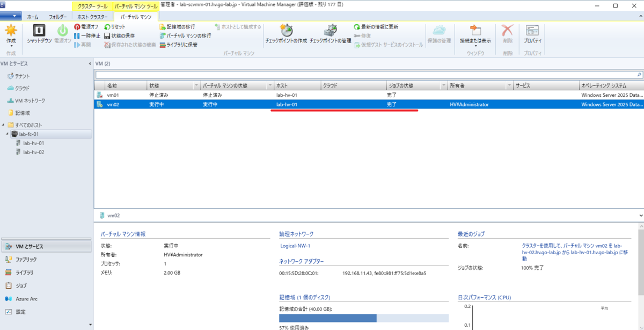This screenshot has height=330, width=644.
Task: Open the navigation pane overflow arrow
Action: pyautogui.click(x=90, y=325)
